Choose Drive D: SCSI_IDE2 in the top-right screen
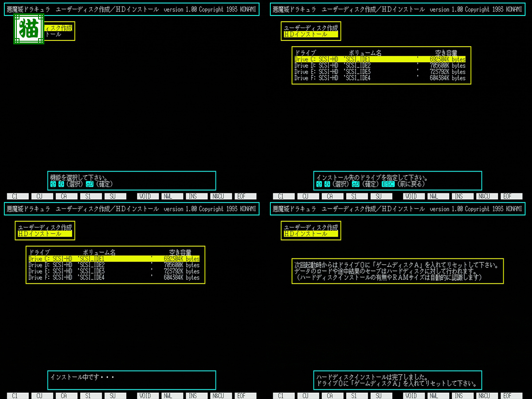The image size is (532, 399). tap(380, 65)
